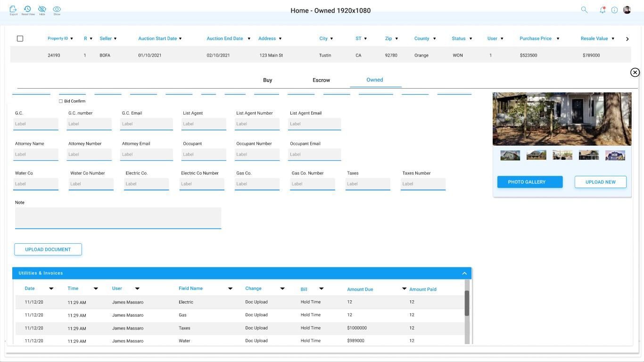Image resolution: width=644 pixels, height=362 pixels.
Task: Collapse the Utilities & Invoices panel
Action: (464, 273)
